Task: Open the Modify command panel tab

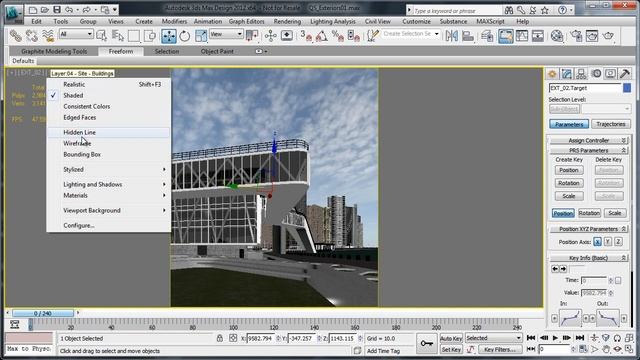Action: coord(567,74)
